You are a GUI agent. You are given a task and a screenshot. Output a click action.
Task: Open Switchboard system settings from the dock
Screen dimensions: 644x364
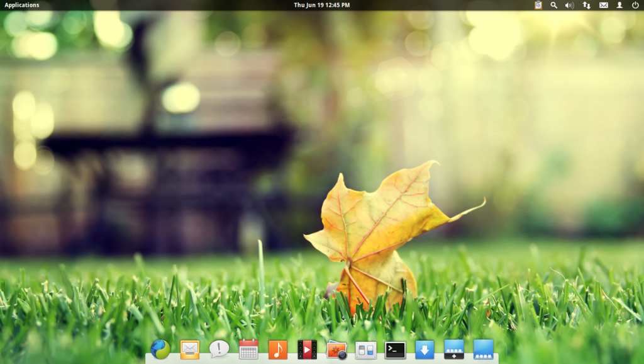pos(365,350)
